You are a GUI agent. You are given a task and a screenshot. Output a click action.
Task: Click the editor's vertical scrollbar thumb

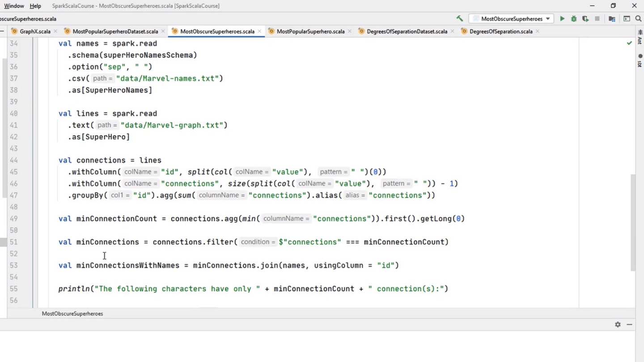(x=633, y=222)
